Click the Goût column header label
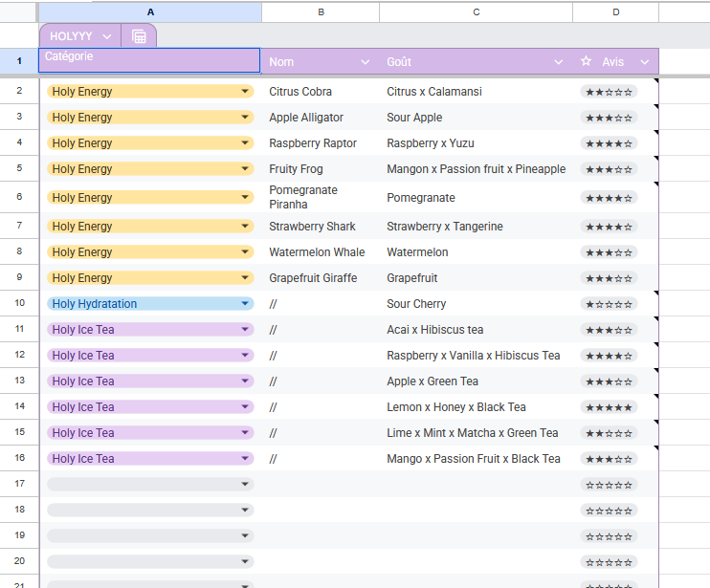 (399, 62)
